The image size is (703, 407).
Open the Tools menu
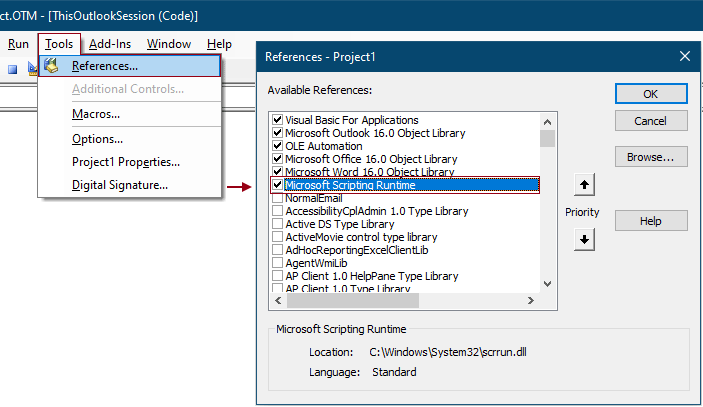click(59, 44)
